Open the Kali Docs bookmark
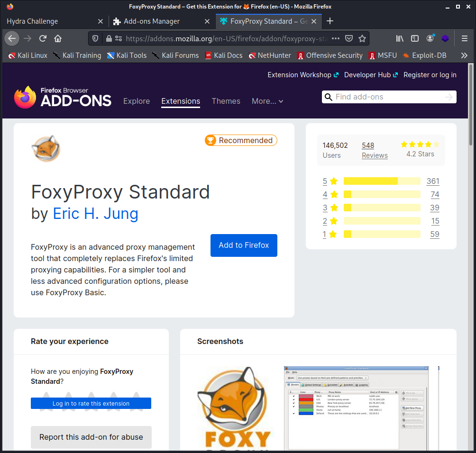This screenshot has height=453, width=476. (x=224, y=55)
